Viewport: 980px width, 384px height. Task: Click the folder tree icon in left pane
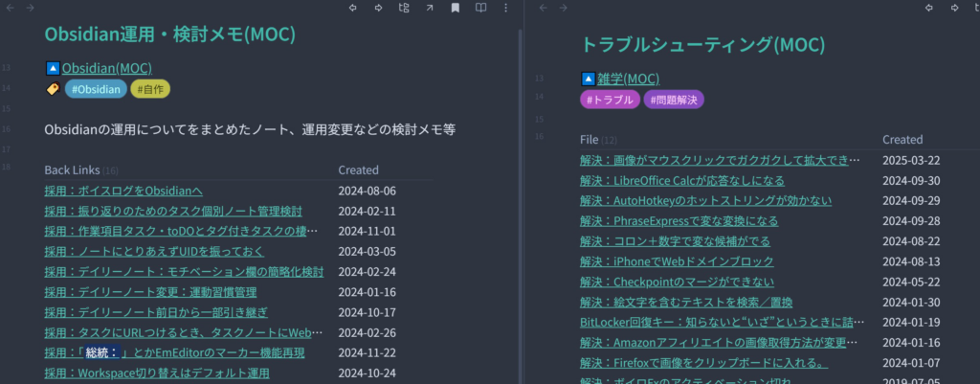404,9
